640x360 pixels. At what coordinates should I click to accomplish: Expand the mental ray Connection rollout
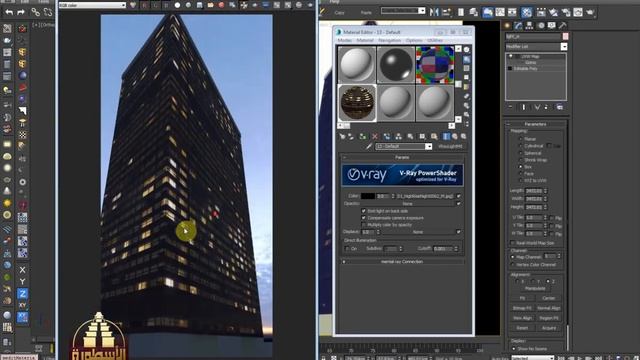tap(402, 262)
